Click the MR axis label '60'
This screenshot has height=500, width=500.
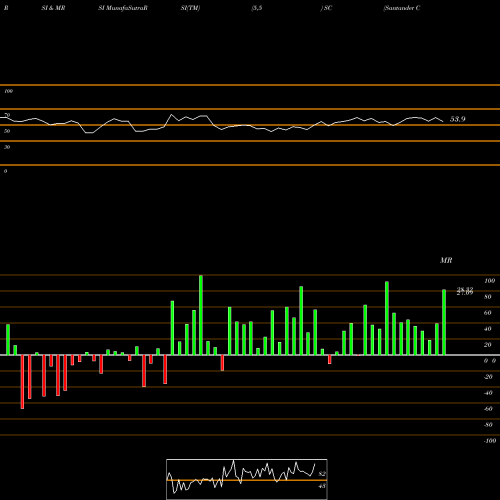click(x=488, y=313)
